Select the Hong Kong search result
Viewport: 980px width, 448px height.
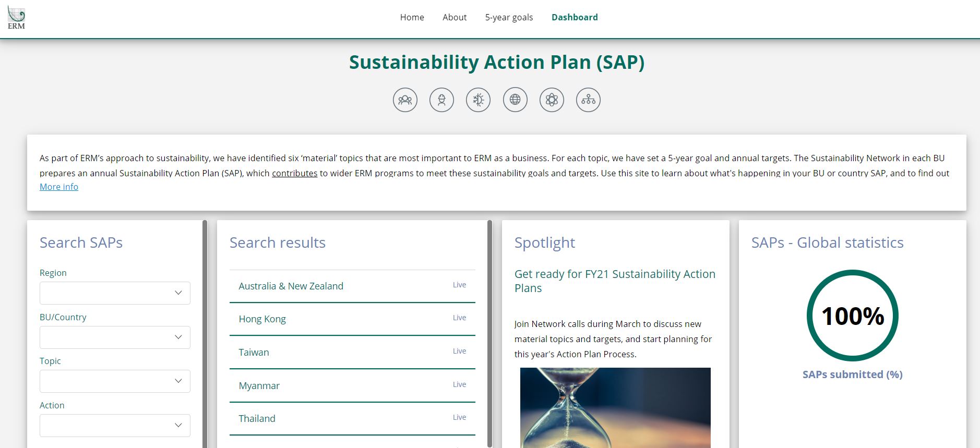coord(262,319)
